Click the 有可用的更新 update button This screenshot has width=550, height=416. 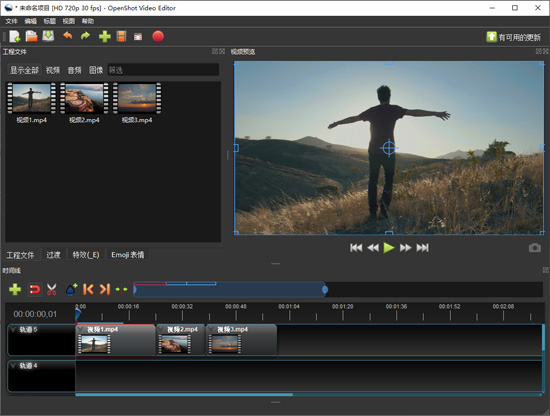coord(514,37)
